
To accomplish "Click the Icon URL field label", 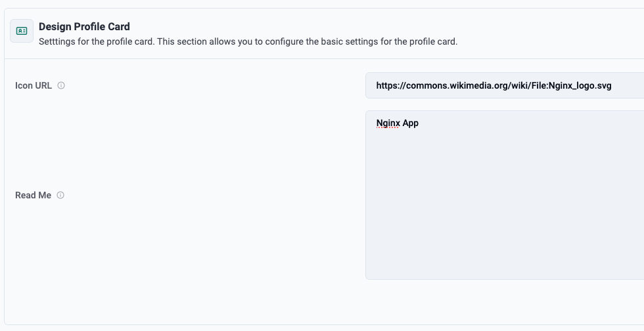I will coord(34,85).
